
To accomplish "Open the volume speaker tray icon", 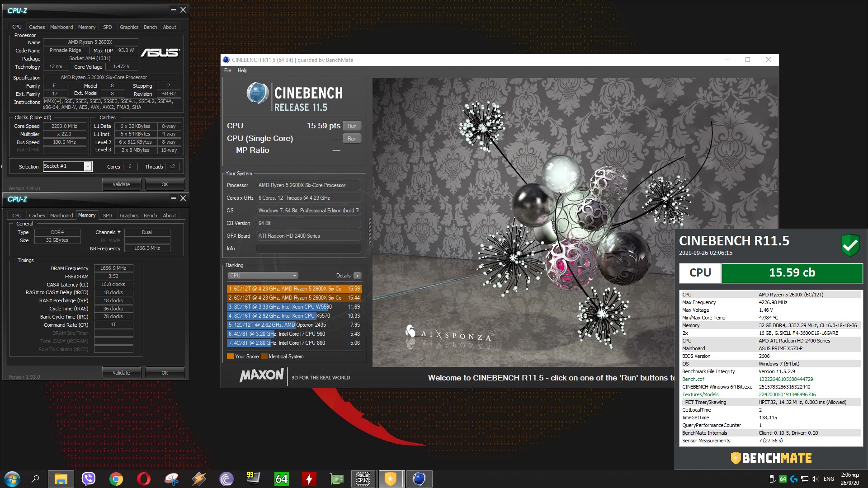I will click(x=815, y=479).
